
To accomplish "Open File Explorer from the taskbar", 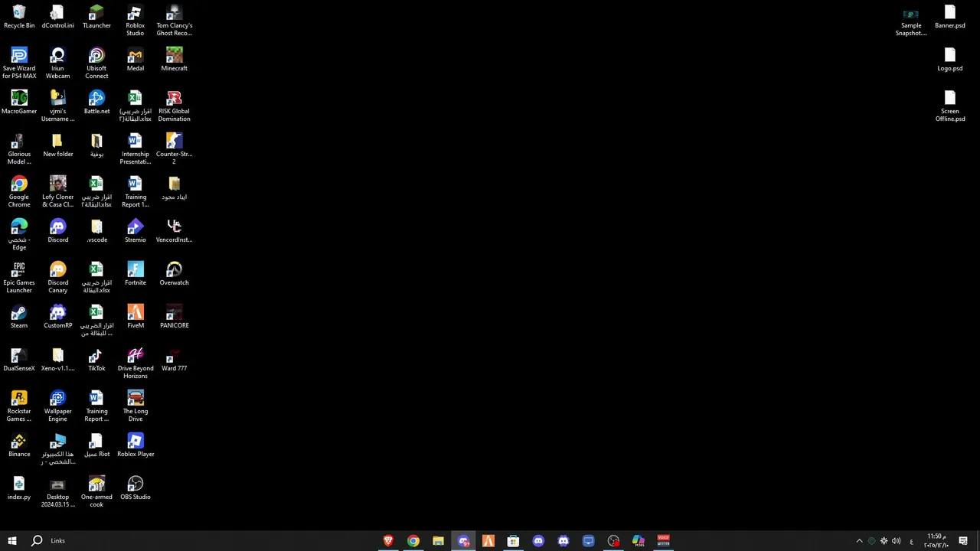I will tap(438, 541).
